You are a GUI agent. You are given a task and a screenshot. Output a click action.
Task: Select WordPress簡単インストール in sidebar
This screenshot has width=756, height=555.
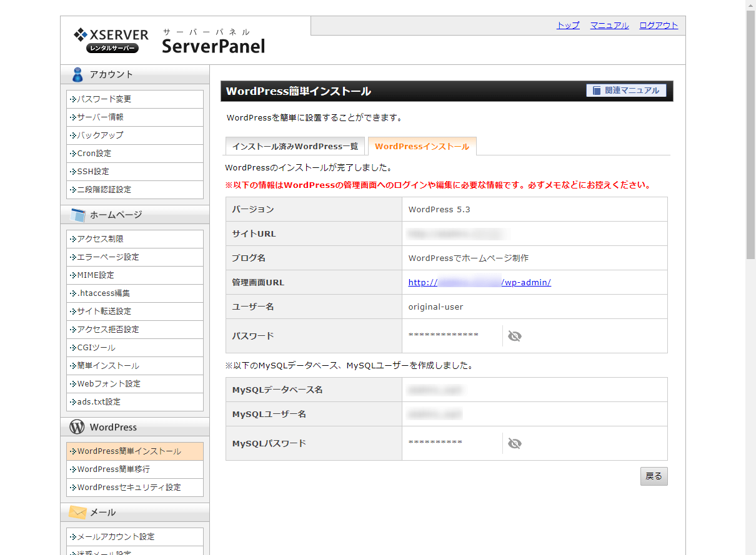[x=135, y=451]
